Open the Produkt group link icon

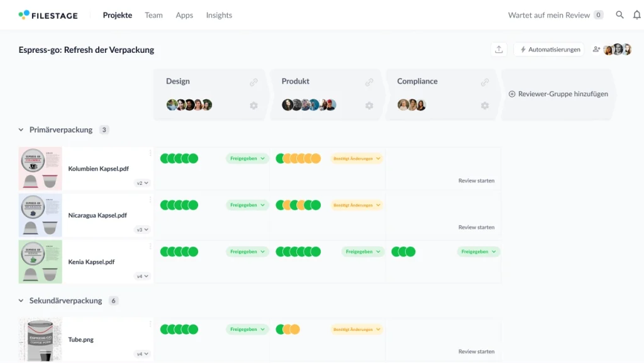[370, 82]
